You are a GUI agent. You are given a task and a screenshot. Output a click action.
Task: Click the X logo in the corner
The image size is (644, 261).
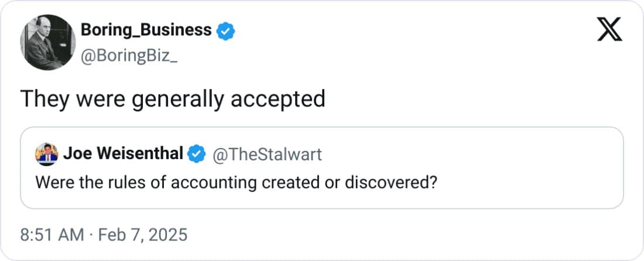click(609, 30)
